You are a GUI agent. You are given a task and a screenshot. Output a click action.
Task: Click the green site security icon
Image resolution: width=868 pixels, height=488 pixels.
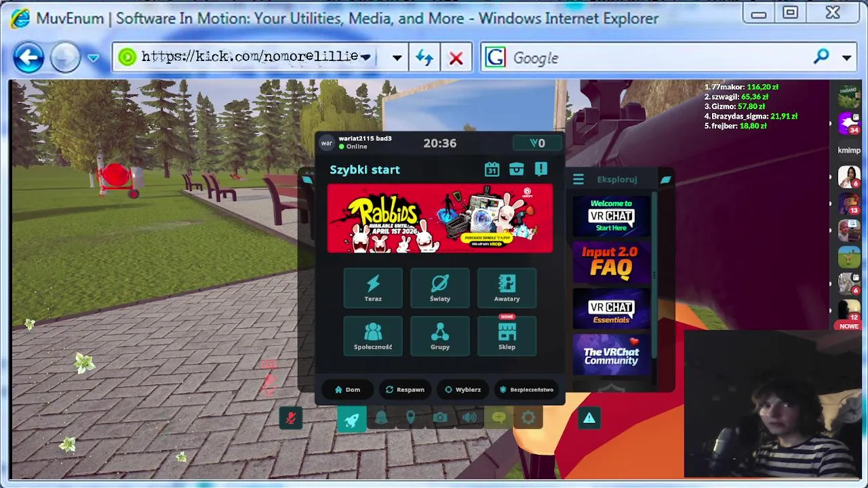tap(127, 58)
